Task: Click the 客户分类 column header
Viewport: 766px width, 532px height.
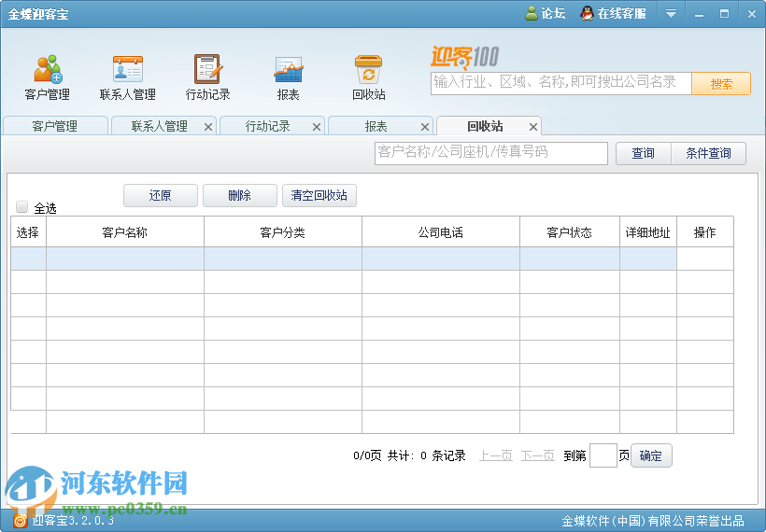Action: 283,231
